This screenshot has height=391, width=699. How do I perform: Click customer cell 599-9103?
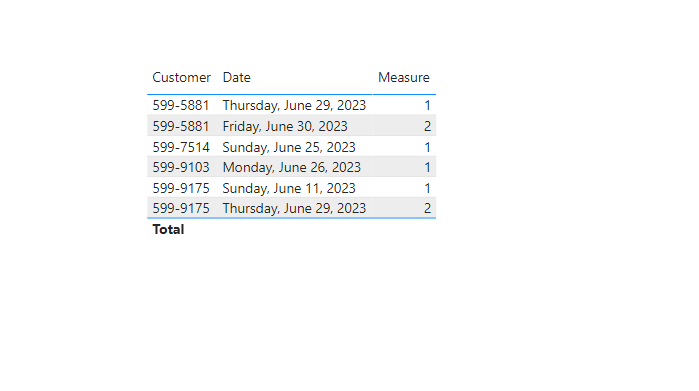[x=181, y=167]
